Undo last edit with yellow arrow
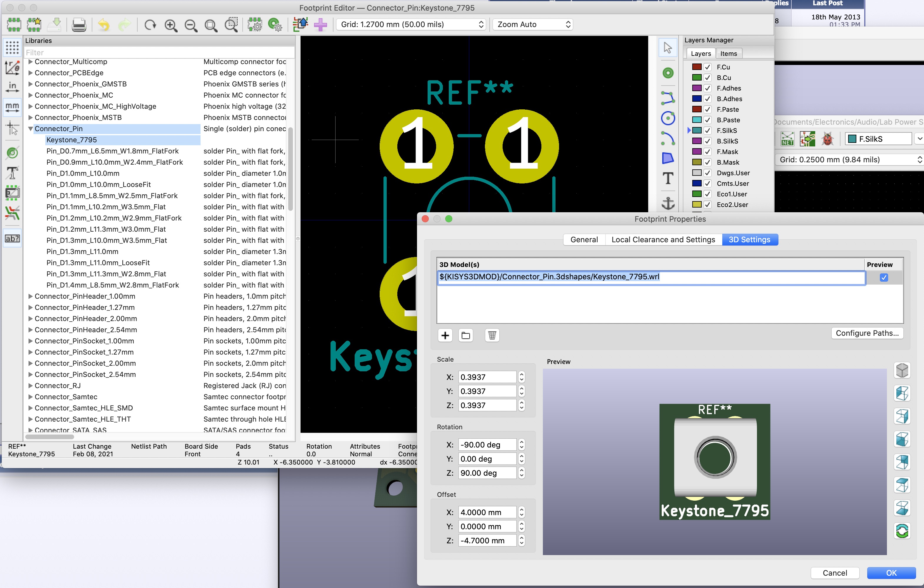Screen dimensions: 924x588 tap(104, 25)
